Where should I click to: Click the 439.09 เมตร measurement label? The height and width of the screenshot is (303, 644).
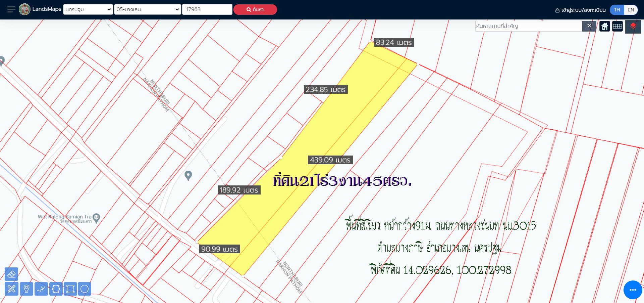click(x=330, y=160)
